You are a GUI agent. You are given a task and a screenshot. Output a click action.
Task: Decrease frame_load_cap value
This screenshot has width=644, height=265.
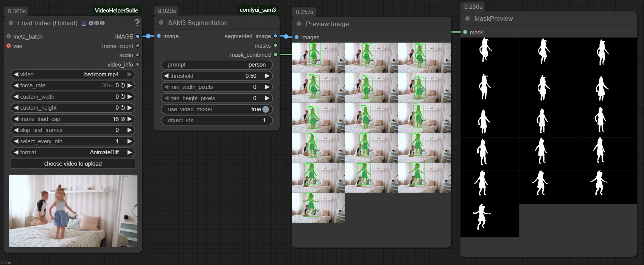pos(16,119)
